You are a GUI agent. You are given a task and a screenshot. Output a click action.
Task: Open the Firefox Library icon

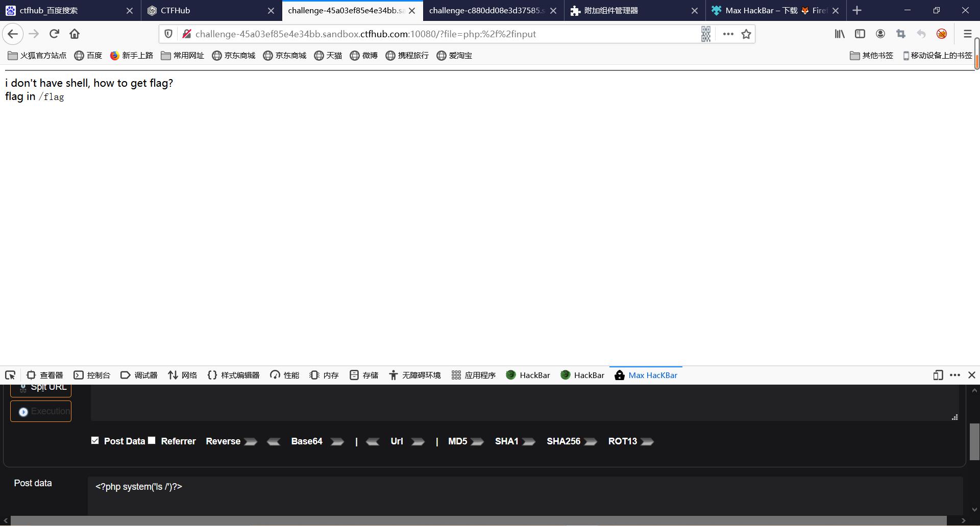click(x=839, y=34)
